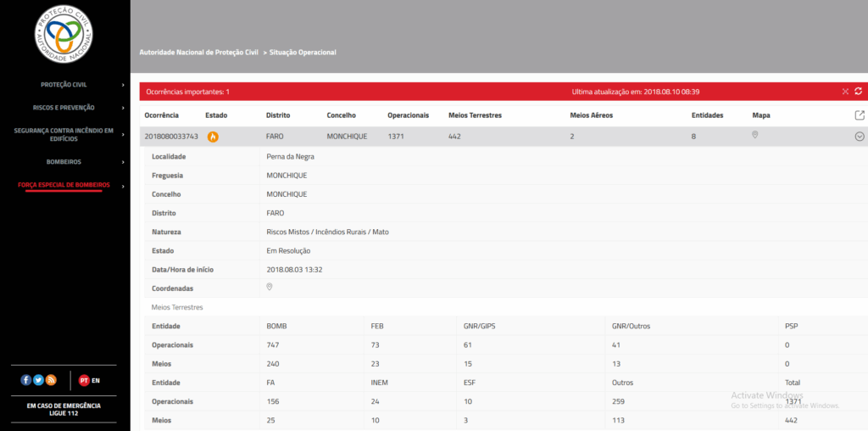
Task: Expand the Bombeiros menu arrow
Action: pos(123,162)
